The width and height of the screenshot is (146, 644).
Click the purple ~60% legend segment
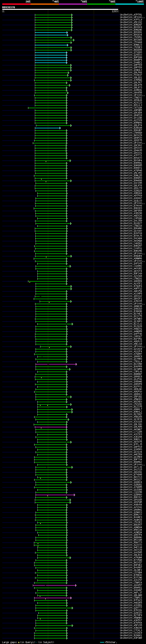click(73, 4)
